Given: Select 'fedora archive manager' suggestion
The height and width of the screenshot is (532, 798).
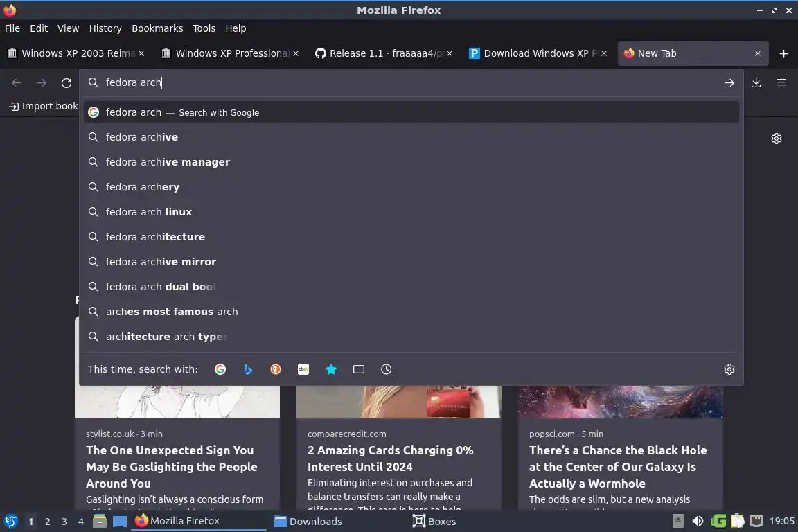Looking at the screenshot, I should tap(411, 162).
